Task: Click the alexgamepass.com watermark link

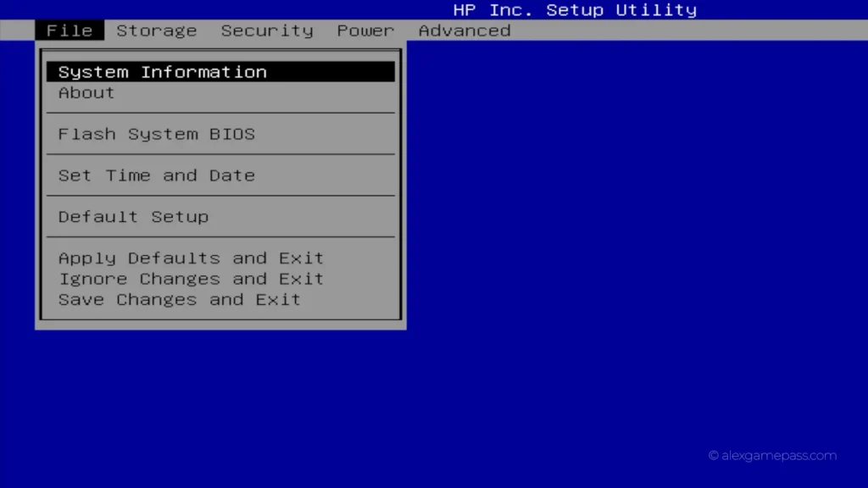Action: (x=779, y=455)
